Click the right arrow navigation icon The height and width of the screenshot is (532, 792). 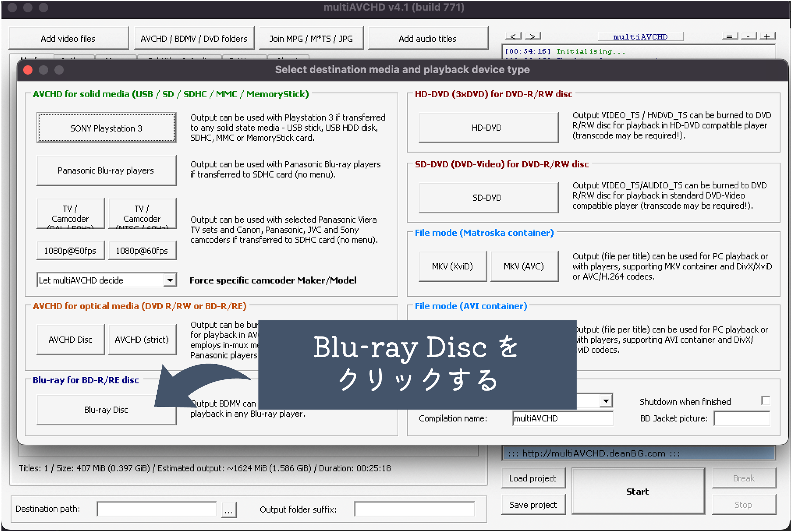(533, 36)
